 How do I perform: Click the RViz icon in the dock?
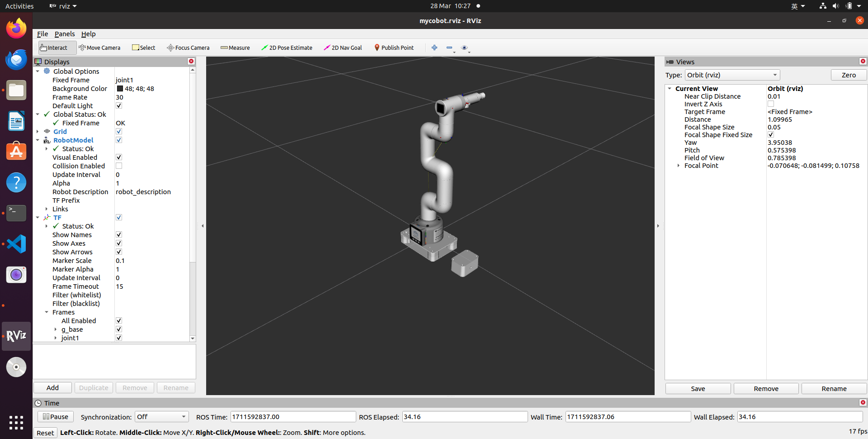pyautogui.click(x=16, y=336)
